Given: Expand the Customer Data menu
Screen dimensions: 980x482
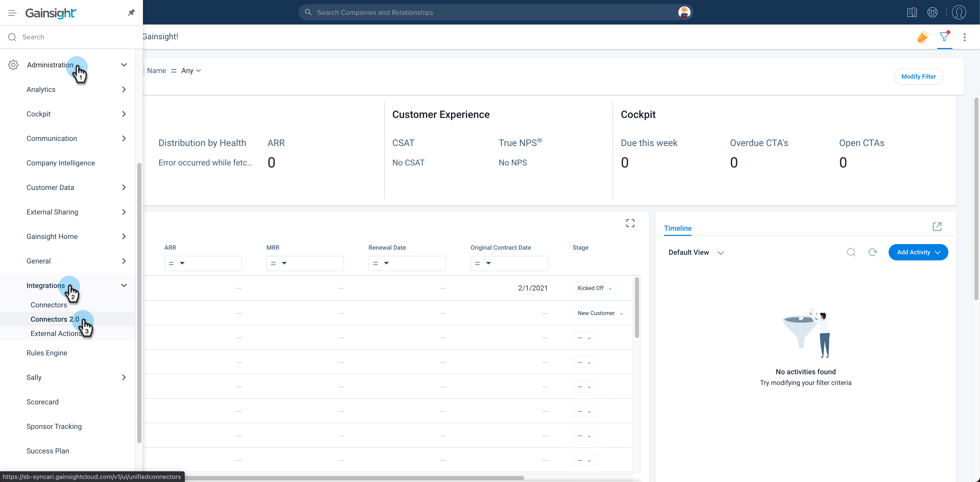Looking at the screenshot, I should 124,188.
